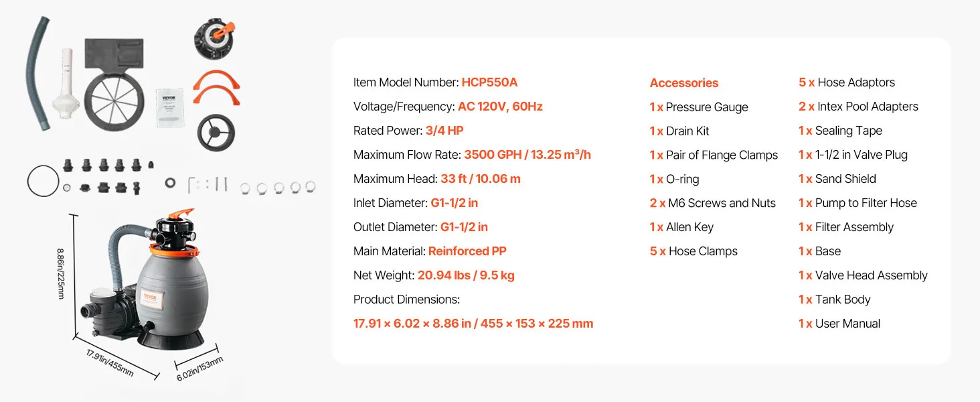Select the 2 x Intex Pool Adapters entry

(858, 107)
